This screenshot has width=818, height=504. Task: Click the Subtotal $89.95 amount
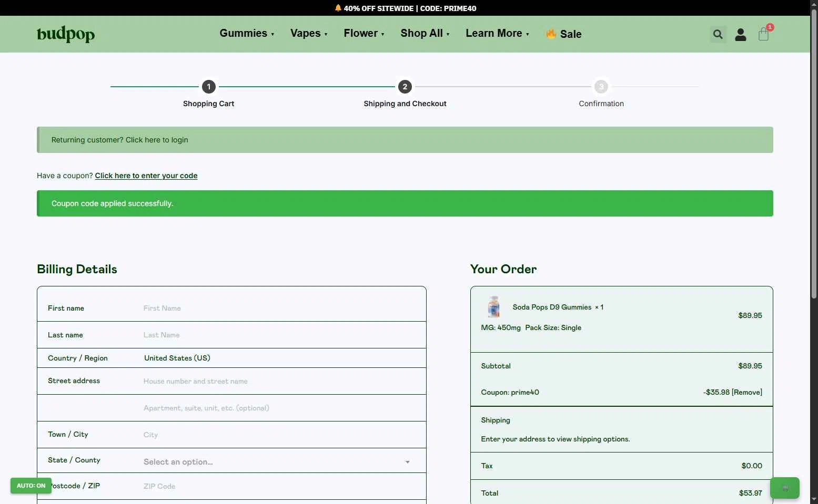coord(750,366)
